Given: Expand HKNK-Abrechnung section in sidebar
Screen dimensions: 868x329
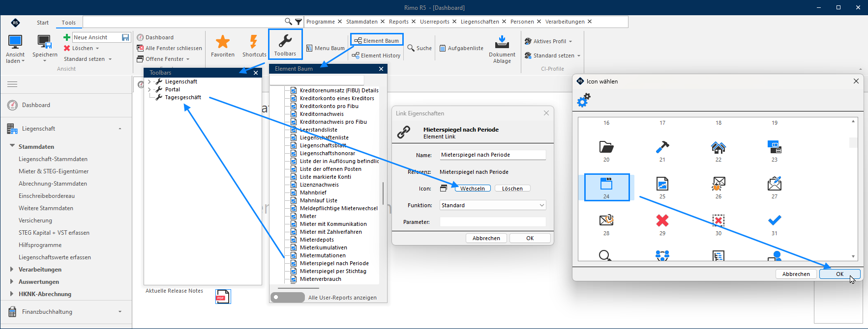Looking at the screenshot, I should [12, 294].
